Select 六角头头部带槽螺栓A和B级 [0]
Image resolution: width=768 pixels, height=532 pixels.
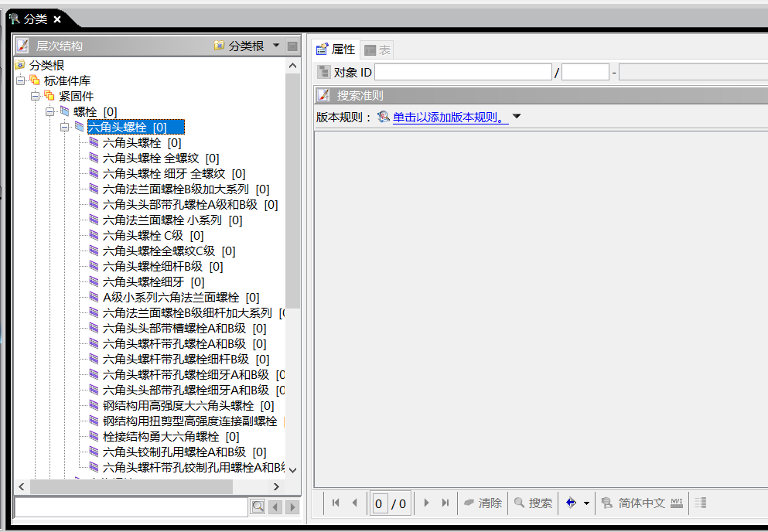click(x=184, y=329)
